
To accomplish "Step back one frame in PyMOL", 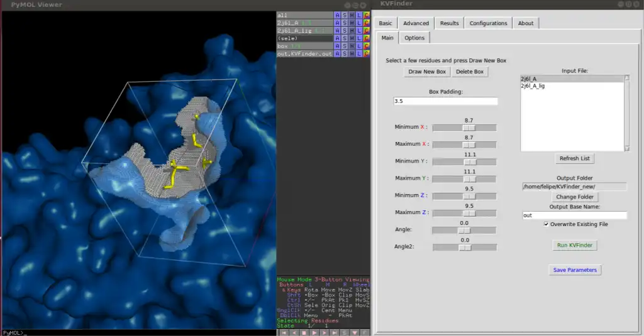I will pyautogui.click(x=294, y=333).
